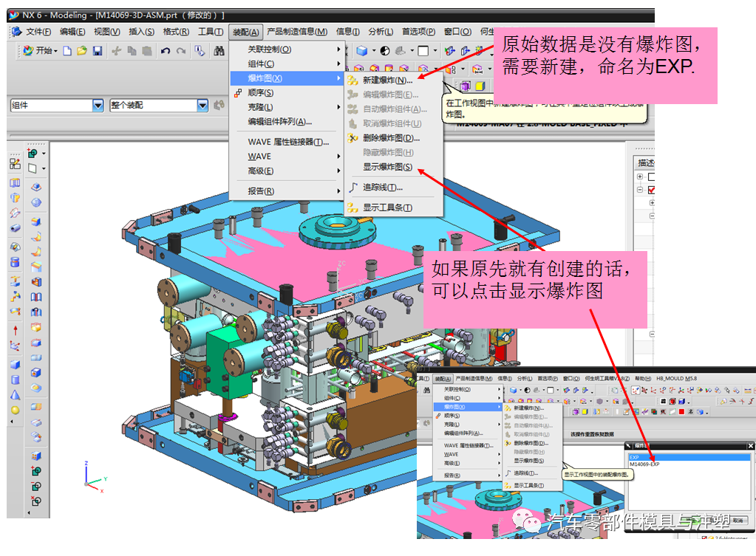756x556 pixels.
Task: Open the 文件(F) menu
Action: click(38, 32)
